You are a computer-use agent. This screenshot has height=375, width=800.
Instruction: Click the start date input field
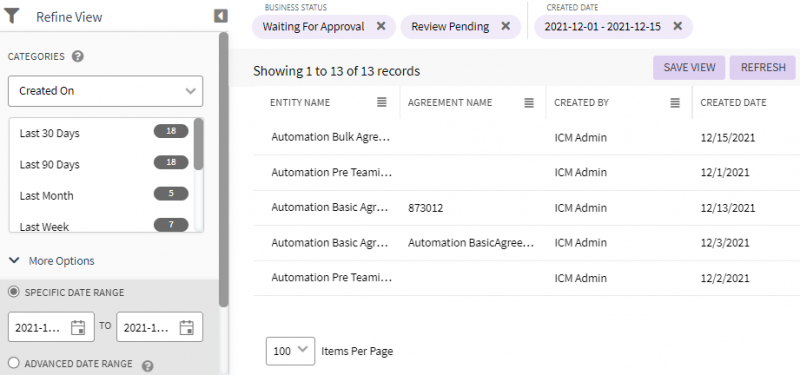(x=52, y=327)
